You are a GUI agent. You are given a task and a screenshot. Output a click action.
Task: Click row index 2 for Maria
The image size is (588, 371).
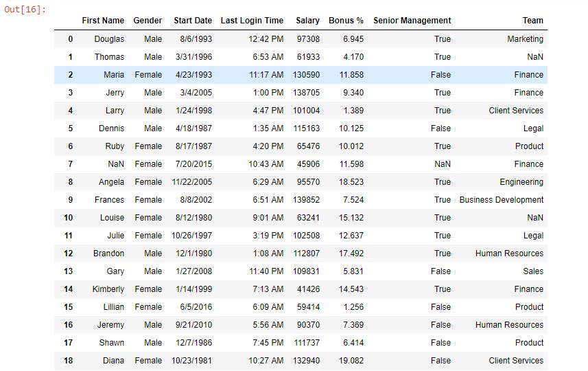[70, 75]
